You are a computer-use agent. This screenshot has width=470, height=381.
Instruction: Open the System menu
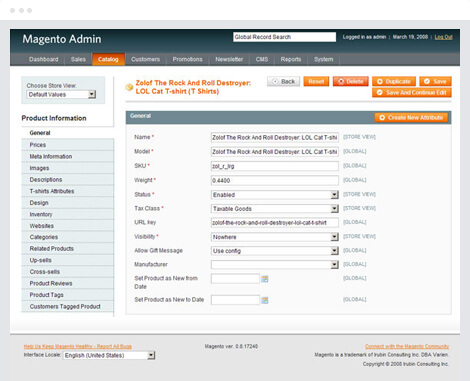(323, 59)
